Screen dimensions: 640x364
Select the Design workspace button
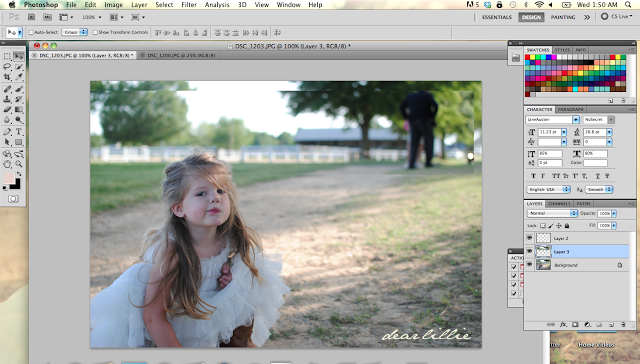531,17
